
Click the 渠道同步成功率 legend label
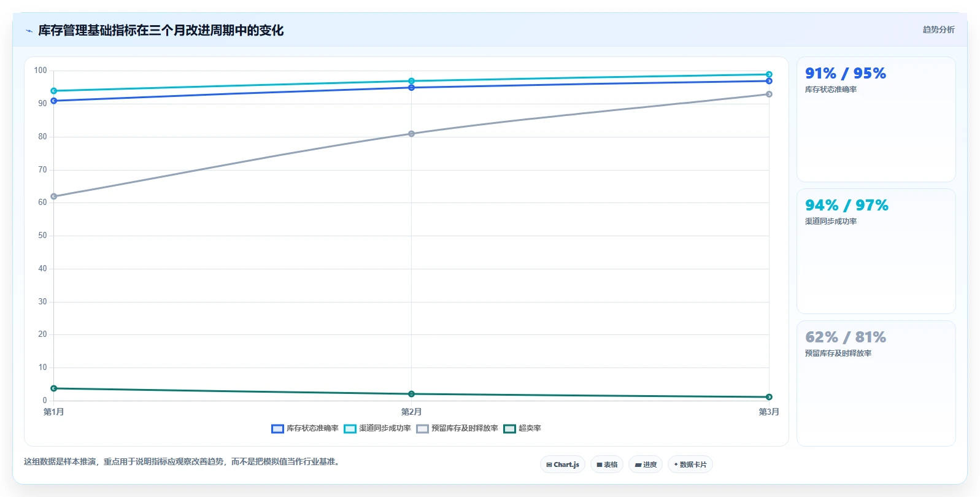385,428
